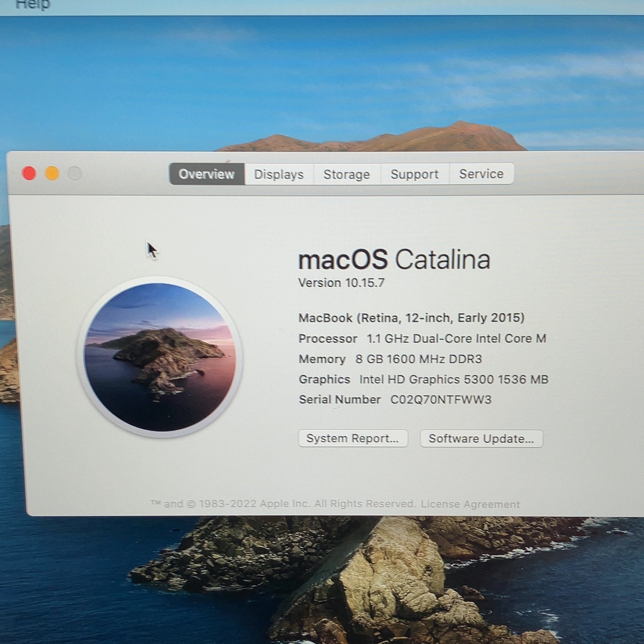Viewport: 644px width, 644px height.
Task: Click the memory value 8 GB 1600 MHz DDR3
Action: (419, 359)
